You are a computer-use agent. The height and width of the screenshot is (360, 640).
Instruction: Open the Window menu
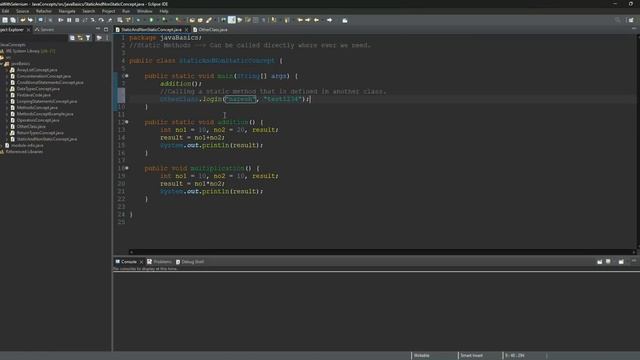144,11
